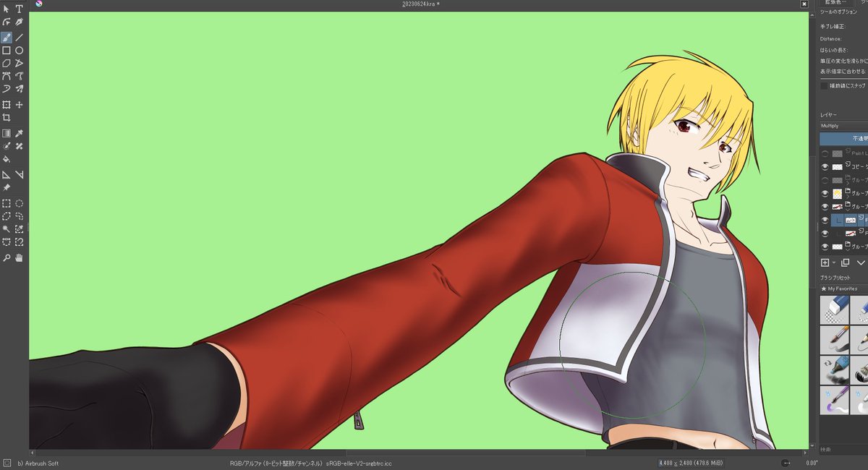Select the Gradient tool
The image size is (868, 470).
[7, 133]
